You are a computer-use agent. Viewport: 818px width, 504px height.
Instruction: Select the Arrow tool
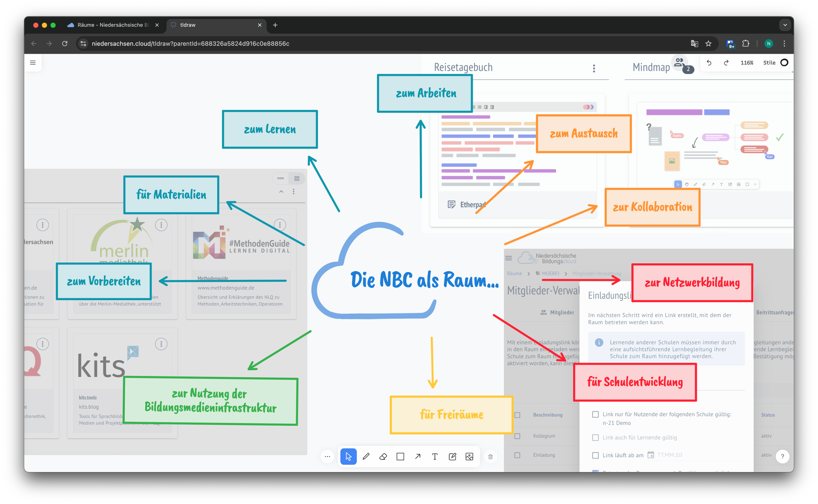[x=418, y=457]
